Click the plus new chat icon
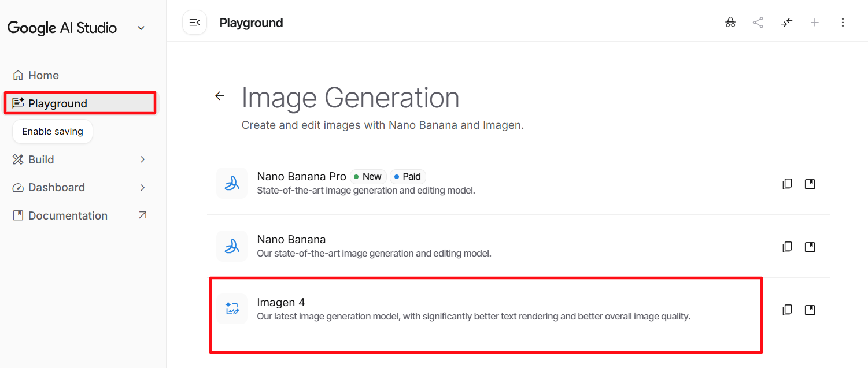 [815, 23]
